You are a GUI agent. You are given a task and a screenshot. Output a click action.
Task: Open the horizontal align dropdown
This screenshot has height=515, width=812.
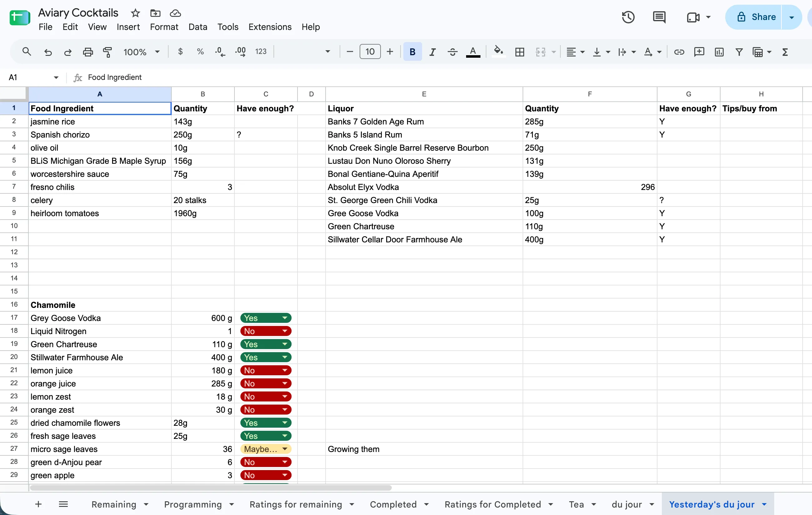[575, 52]
